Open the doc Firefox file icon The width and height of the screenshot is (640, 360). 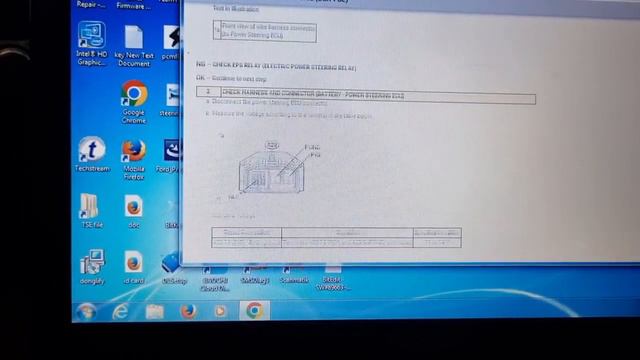(134, 211)
